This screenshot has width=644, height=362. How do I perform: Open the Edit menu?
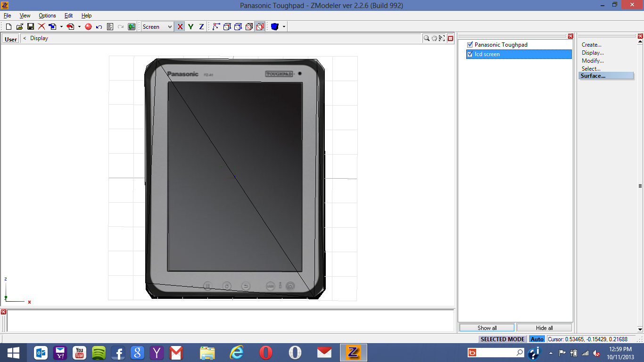68,16
